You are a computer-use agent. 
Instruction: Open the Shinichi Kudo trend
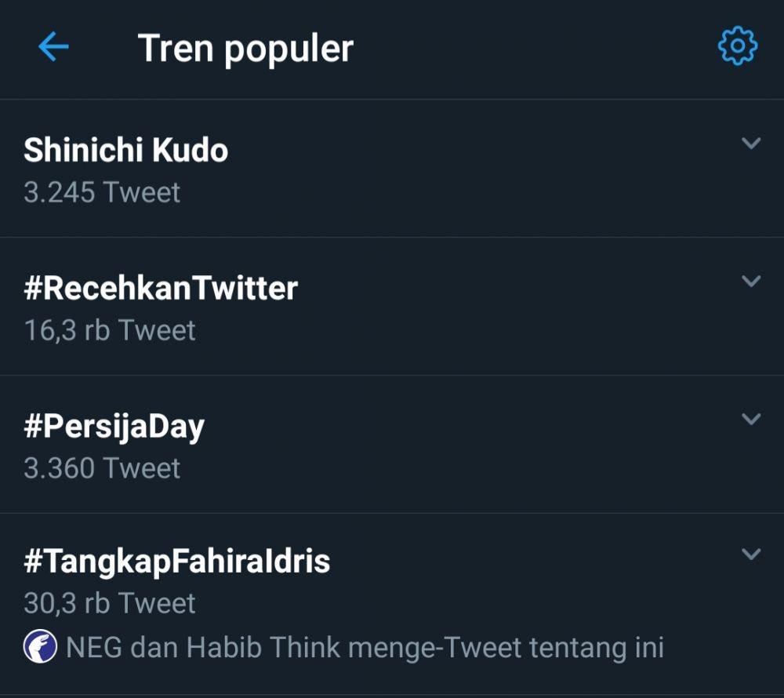pyautogui.click(x=126, y=150)
